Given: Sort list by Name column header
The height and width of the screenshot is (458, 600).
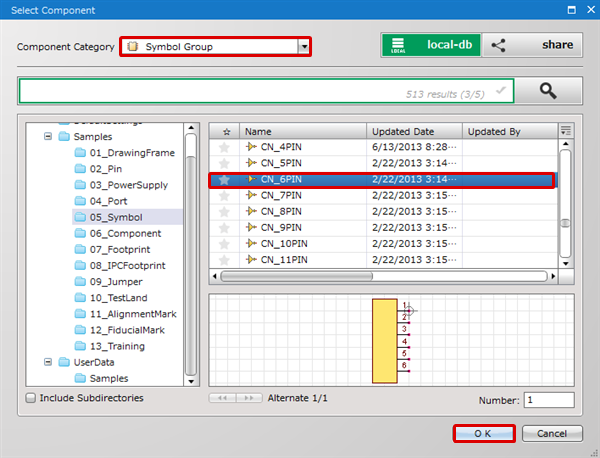Looking at the screenshot, I should [300, 131].
